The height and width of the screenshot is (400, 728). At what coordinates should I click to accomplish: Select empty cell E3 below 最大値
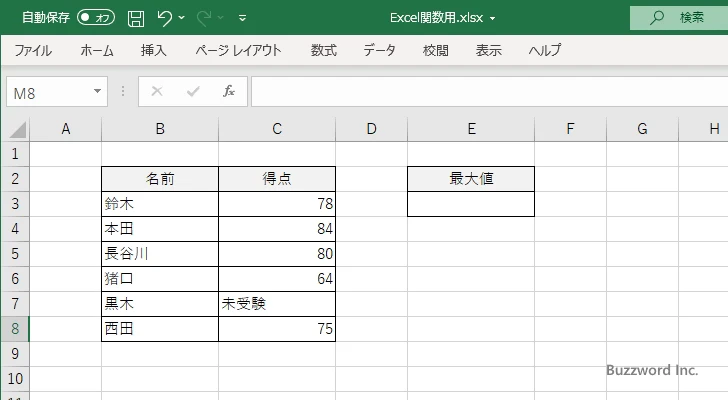(471, 204)
